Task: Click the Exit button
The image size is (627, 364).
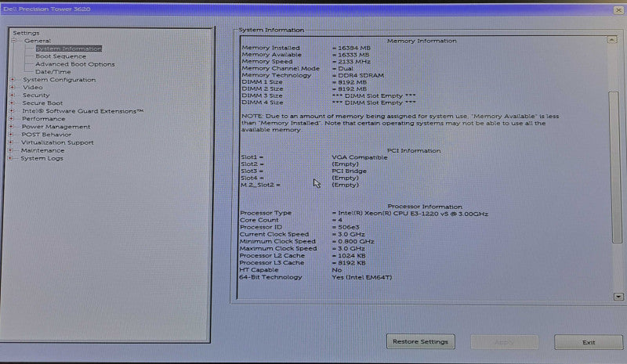Action: pos(589,342)
